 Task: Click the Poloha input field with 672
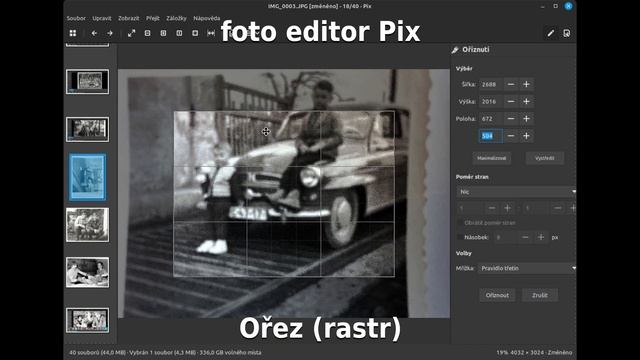[491, 118]
